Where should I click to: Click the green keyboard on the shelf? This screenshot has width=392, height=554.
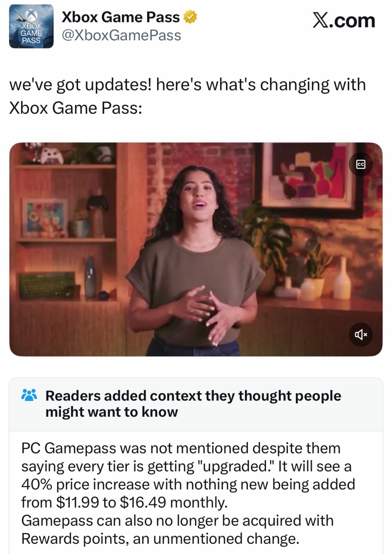coord(48,286)
